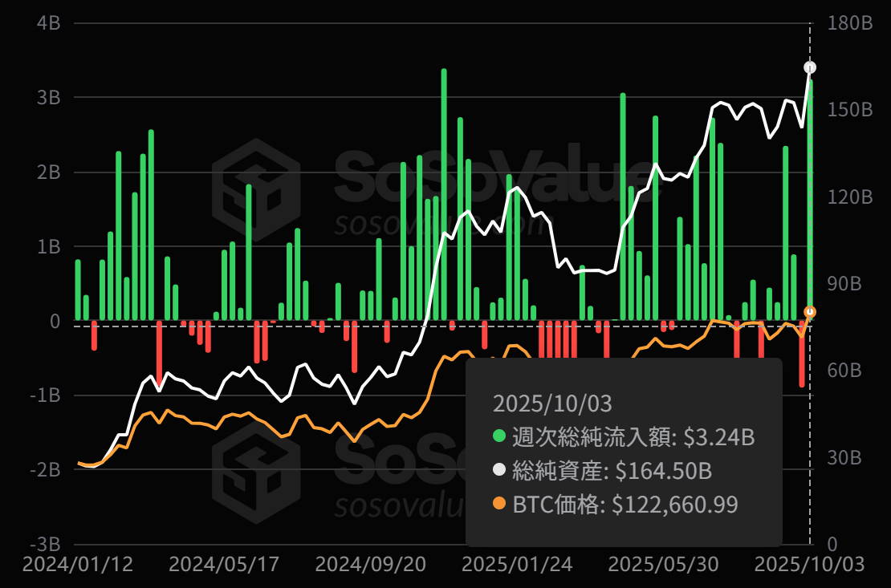Click the white total net assets legend dot

tap(499, 471)
